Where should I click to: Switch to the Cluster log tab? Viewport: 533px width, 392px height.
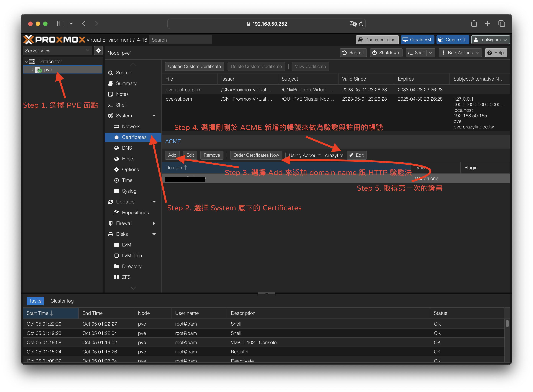coord(62,301)
